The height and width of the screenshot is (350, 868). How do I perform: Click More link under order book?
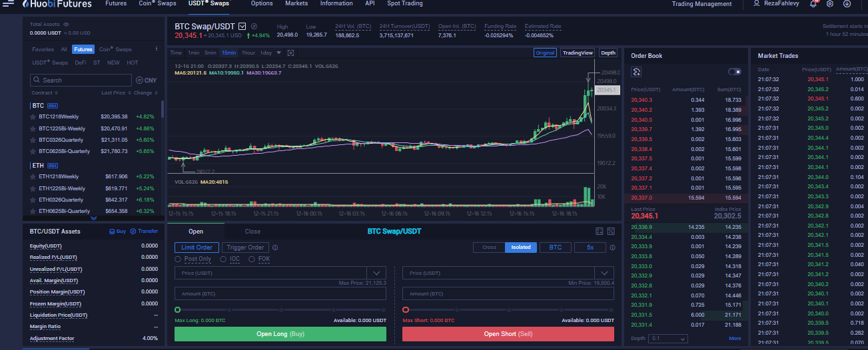(735, 339)
